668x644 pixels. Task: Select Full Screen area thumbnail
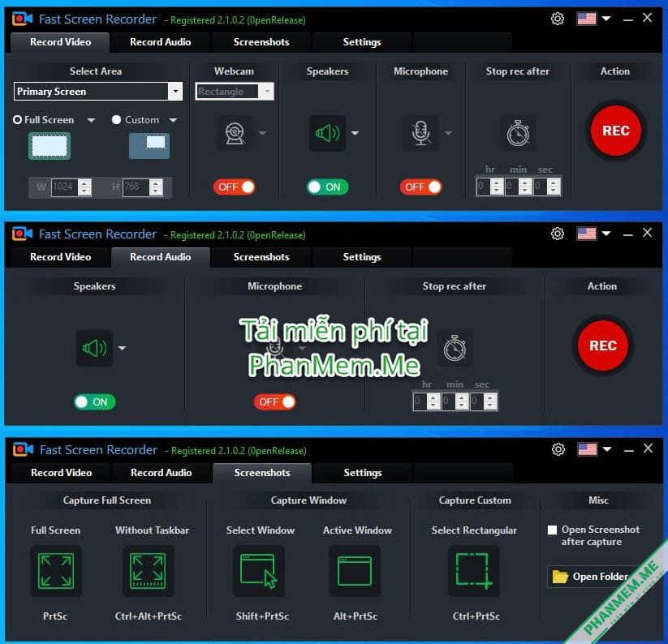pos(50,146)
